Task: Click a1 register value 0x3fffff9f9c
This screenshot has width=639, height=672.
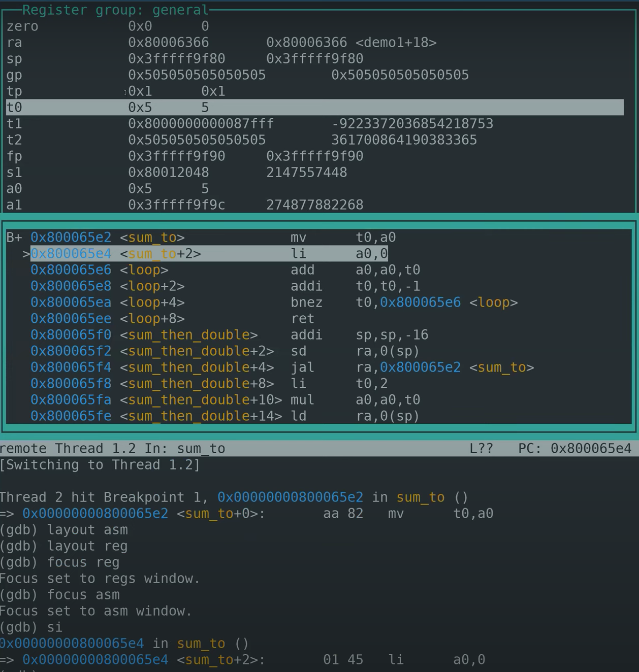Action: point(176,205)
